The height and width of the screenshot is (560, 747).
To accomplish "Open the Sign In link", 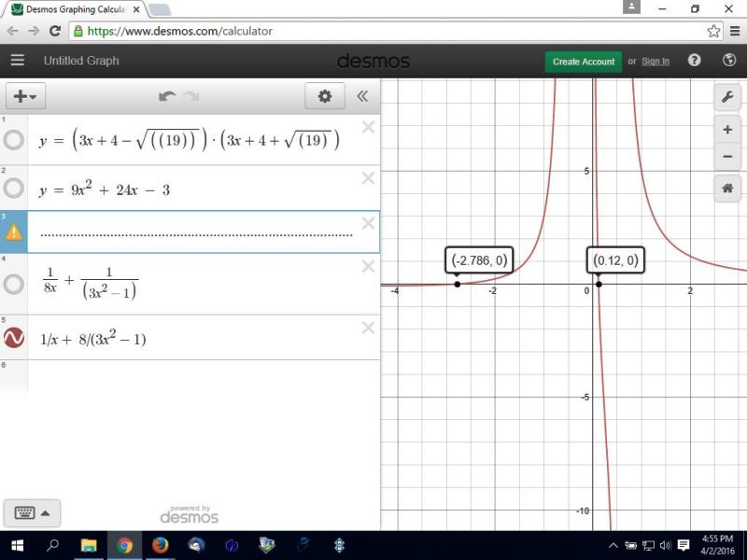I will pos(655,62).
